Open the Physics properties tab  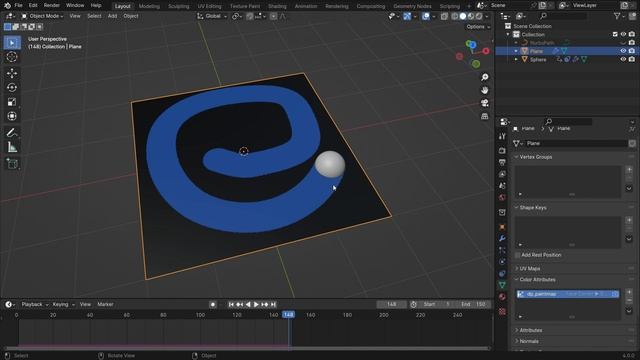(x=502, y=262)
